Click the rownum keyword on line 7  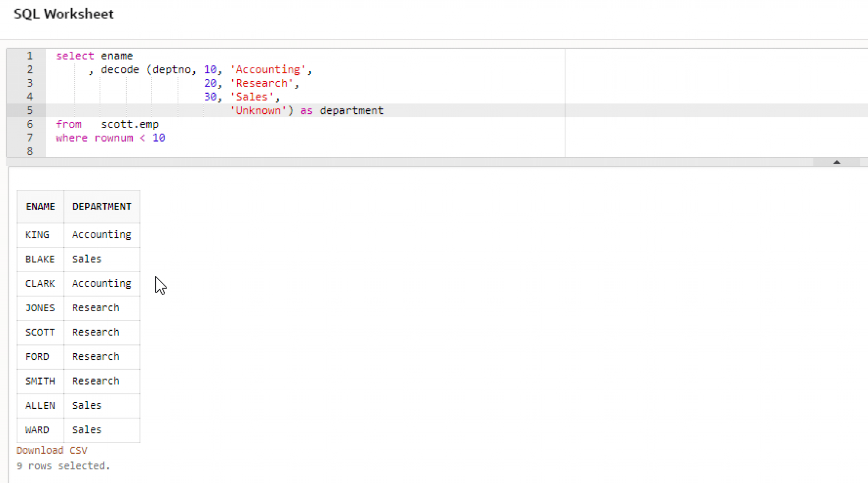tap(114, 138)
